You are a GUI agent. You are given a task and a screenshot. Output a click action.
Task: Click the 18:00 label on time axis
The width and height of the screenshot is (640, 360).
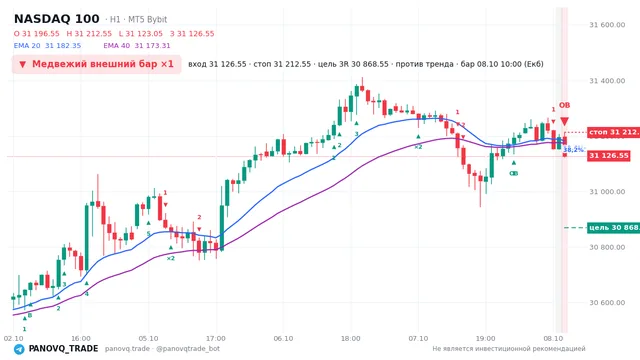pyautogui.click(x=351, y=339)
